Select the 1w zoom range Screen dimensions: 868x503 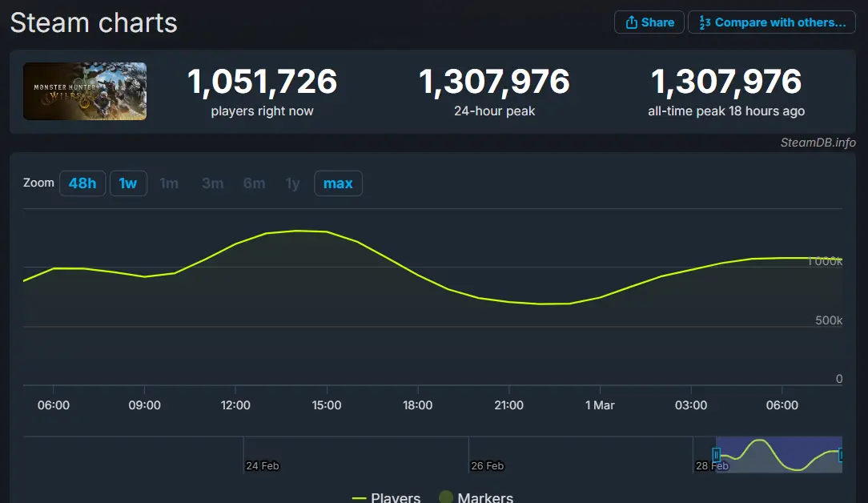point(128,183)
